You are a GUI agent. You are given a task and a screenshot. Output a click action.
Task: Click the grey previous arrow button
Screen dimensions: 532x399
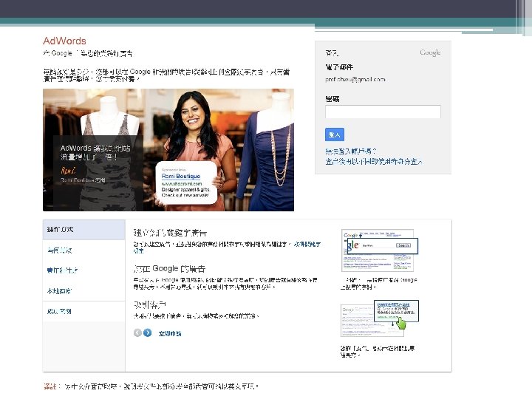pos(137,332)
